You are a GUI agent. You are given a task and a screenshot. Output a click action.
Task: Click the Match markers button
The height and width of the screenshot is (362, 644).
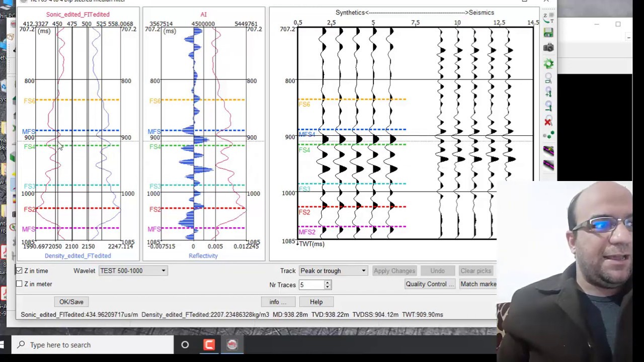tap(478, 284)
